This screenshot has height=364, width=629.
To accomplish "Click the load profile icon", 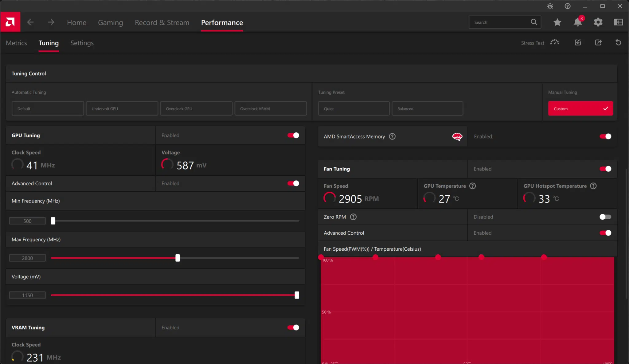I will tap(578, 42).
